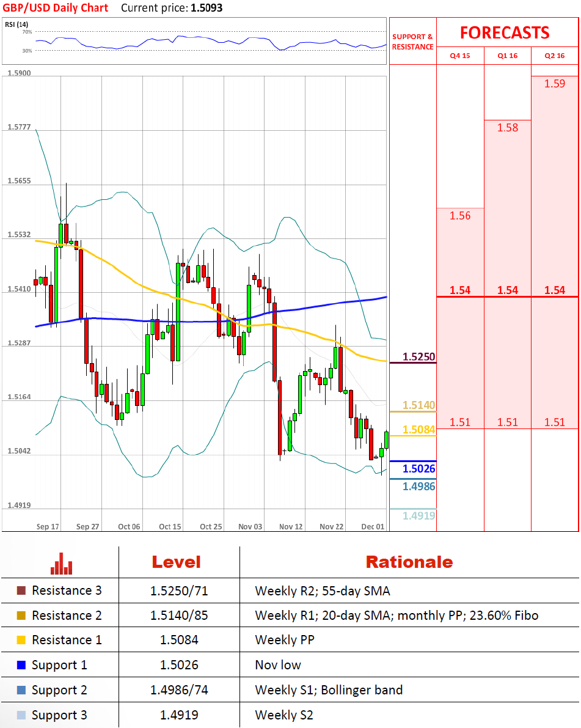Click the Rationale column header
The width and height of the screenshot is (581, 728).
coord(409,562)
